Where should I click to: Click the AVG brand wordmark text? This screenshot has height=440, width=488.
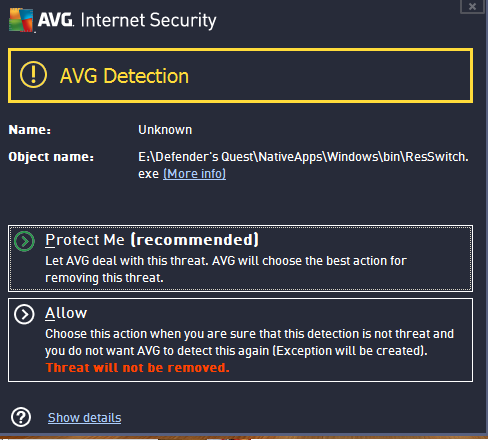coord(55,20)
